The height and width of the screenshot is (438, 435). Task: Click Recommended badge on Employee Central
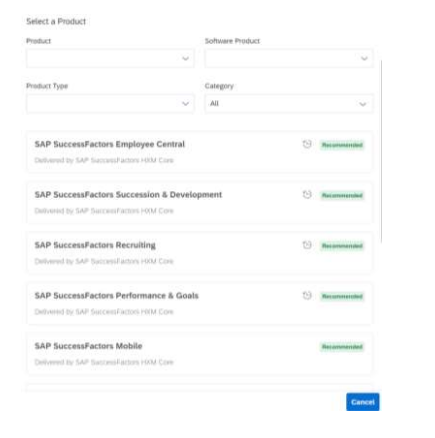click(x=342, y=145)
